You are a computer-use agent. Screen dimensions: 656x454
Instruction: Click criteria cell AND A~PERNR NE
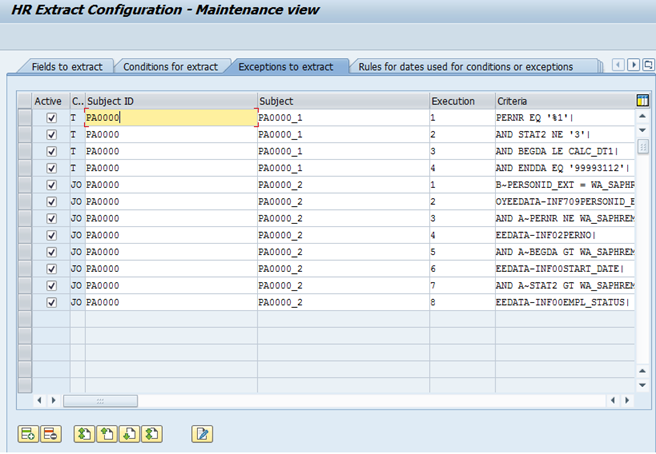[x=565, y=218]
